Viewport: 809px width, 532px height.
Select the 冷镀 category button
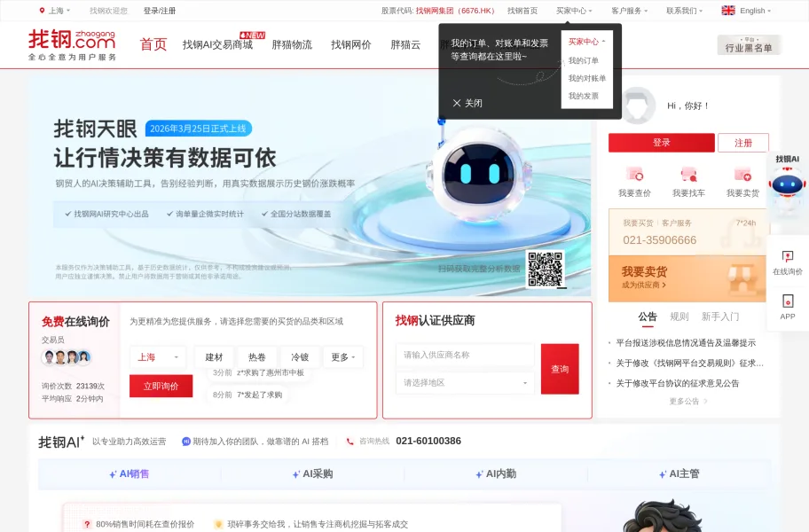tap(300, 356)
